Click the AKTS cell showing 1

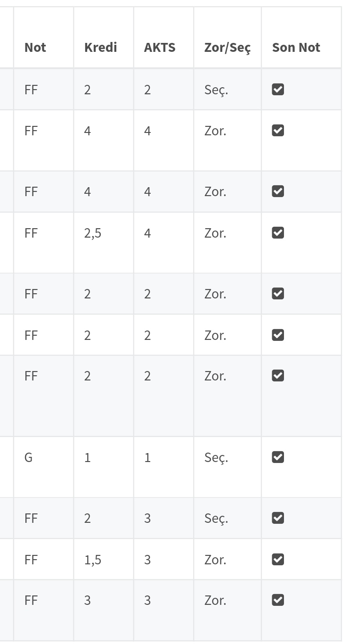point(147,457)
